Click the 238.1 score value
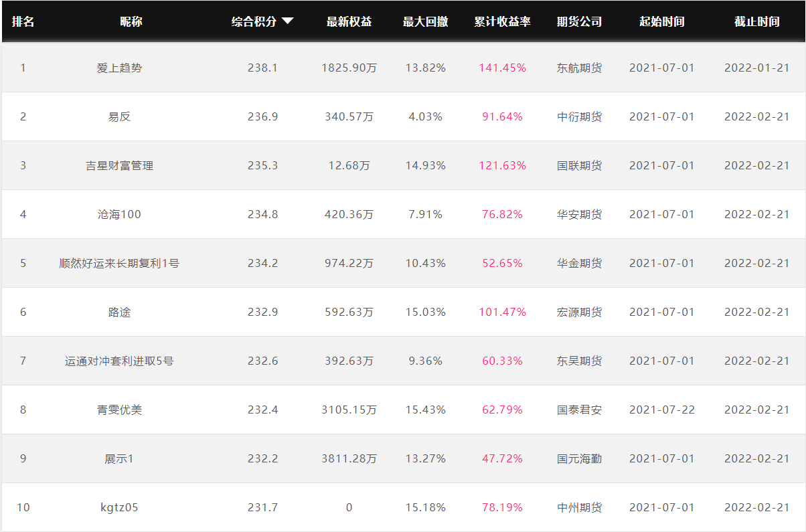This screenshot has height=532, width=806. [262, 68]
